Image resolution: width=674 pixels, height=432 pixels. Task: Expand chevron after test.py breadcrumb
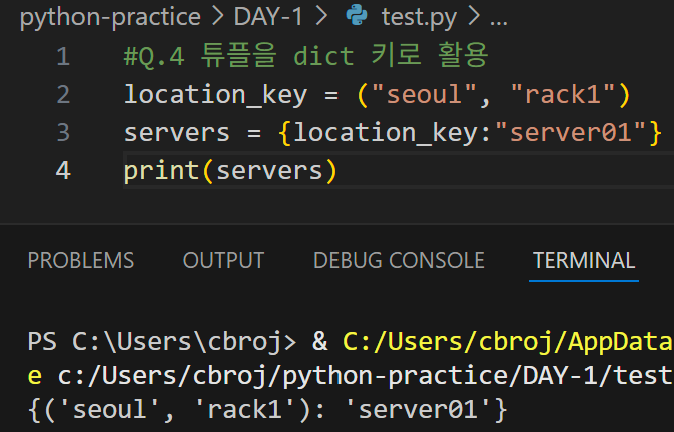(474, 16)
